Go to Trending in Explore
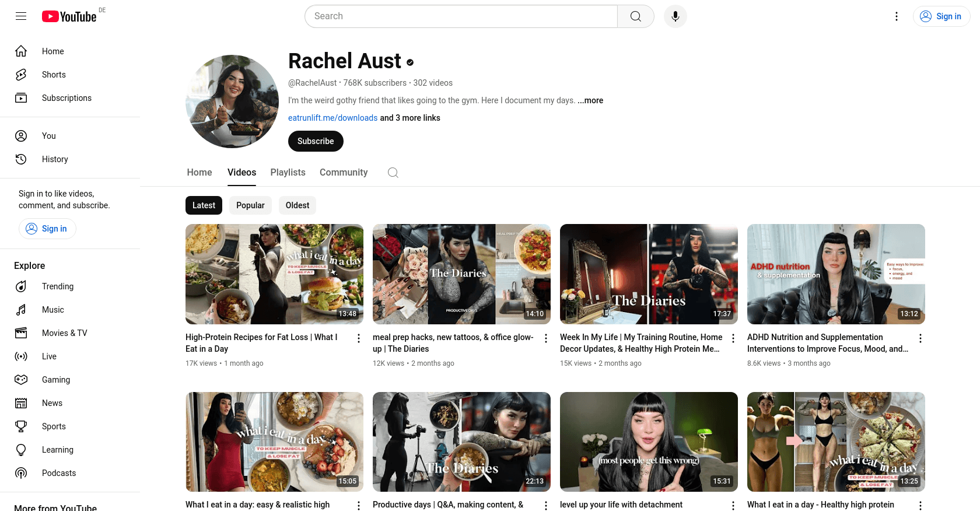The height and width of the screenshot is (511, 980). (58, 286)
